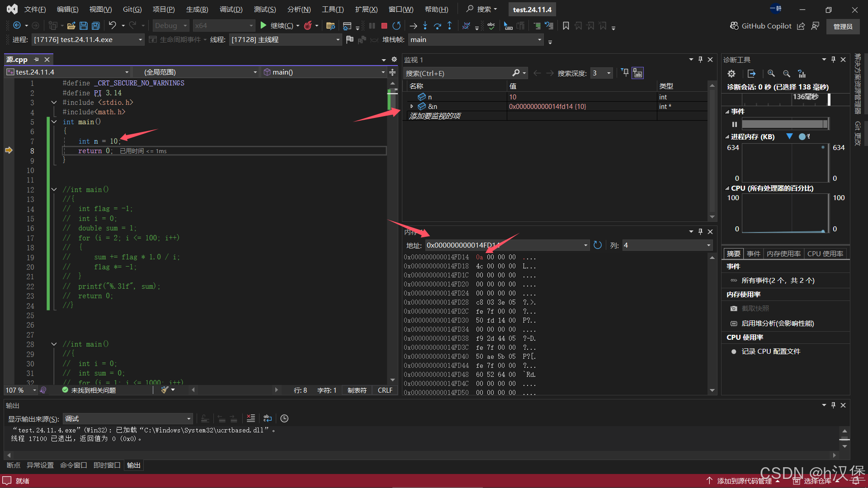Switch to the 内存使用率 tab

point(783,253)
